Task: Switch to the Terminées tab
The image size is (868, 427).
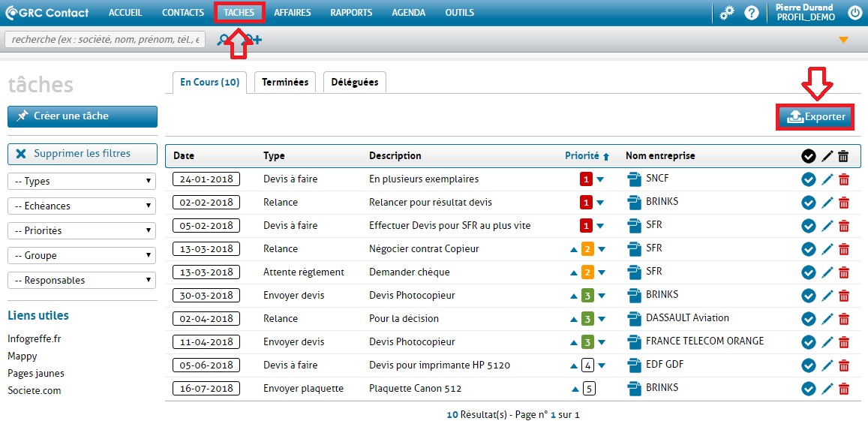Action: click(285, 83)
